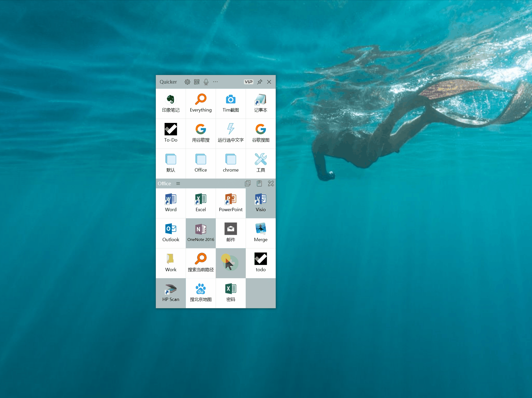Viewport: 532px width, 398px height.
Task: Launch HP Scan
Action: [x=171, y=293]
